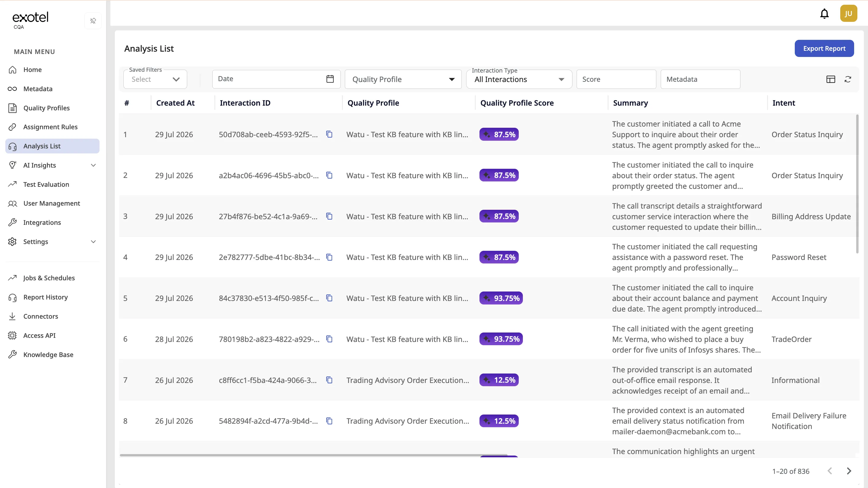
Task: Open the Interaction Type dropdown
Action: pyautogui.click(x=519, y=79)
